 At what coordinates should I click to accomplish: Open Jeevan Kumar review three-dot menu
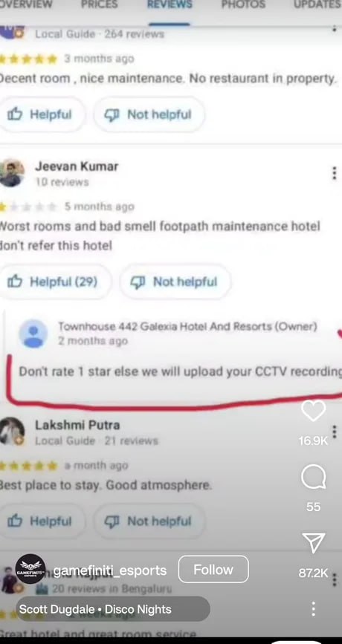[335, 173]
